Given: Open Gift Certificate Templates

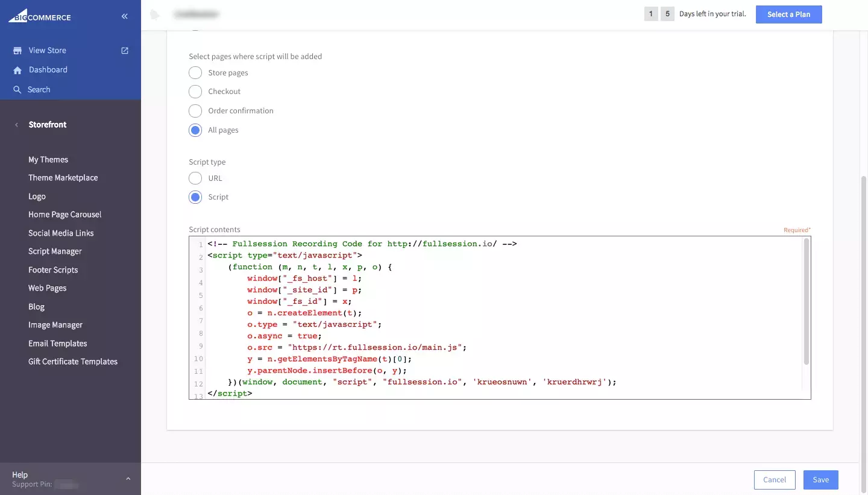Looking at the screenshot, I should pos(73,362).
